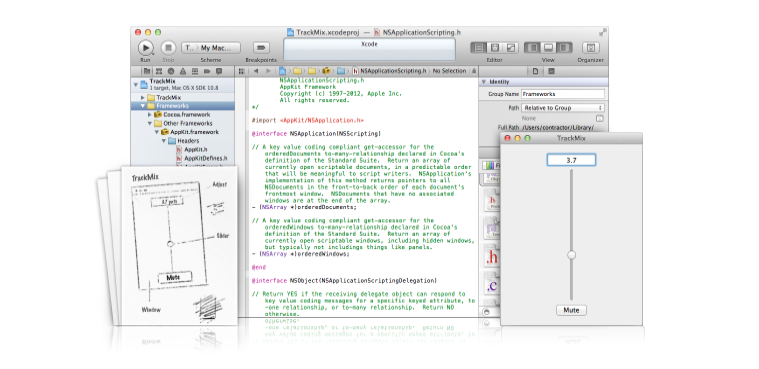The height and width of the screenshot is (369, 759).
Task: Click the full screen arrows icon in title bar
Action: click(x=602, y=32)
